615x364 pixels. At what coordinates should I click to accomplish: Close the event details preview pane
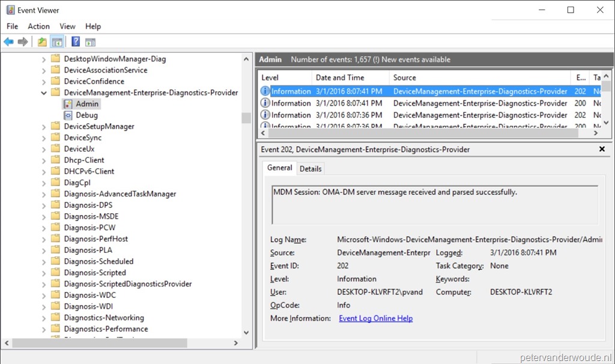point(602,148)
